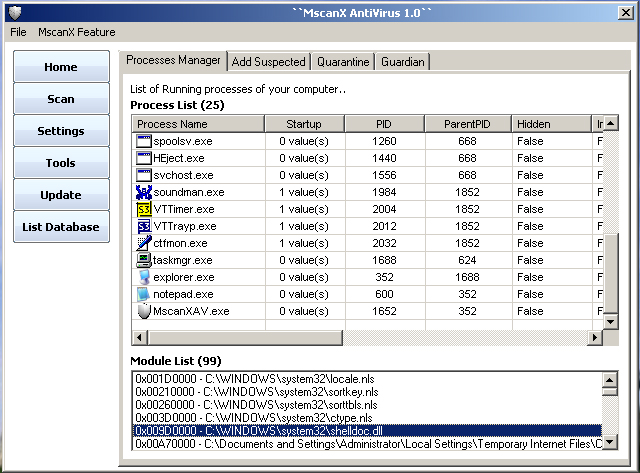
Task: Click the title bar shield icon
Action: pyautogui.click(x=13, y=11)
